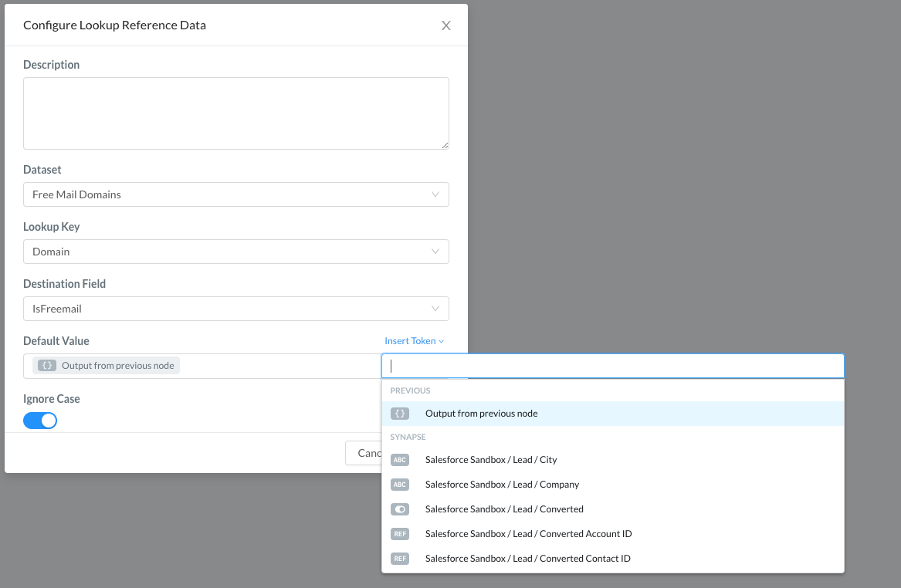Click the ABC type icon beside City
901x588 pixels.
pos(400,460)
